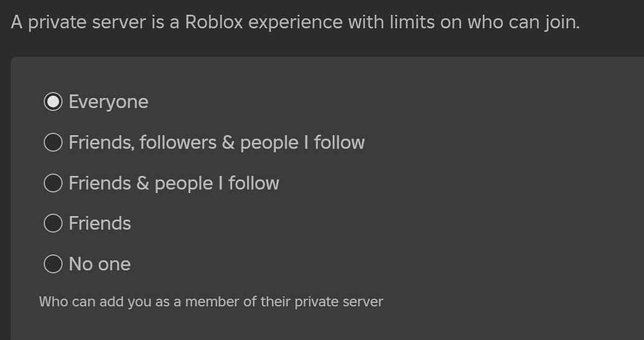Click the "Friends, followers & people I follow" label
This screenshot has height=340, width=644.
(217, 142)
